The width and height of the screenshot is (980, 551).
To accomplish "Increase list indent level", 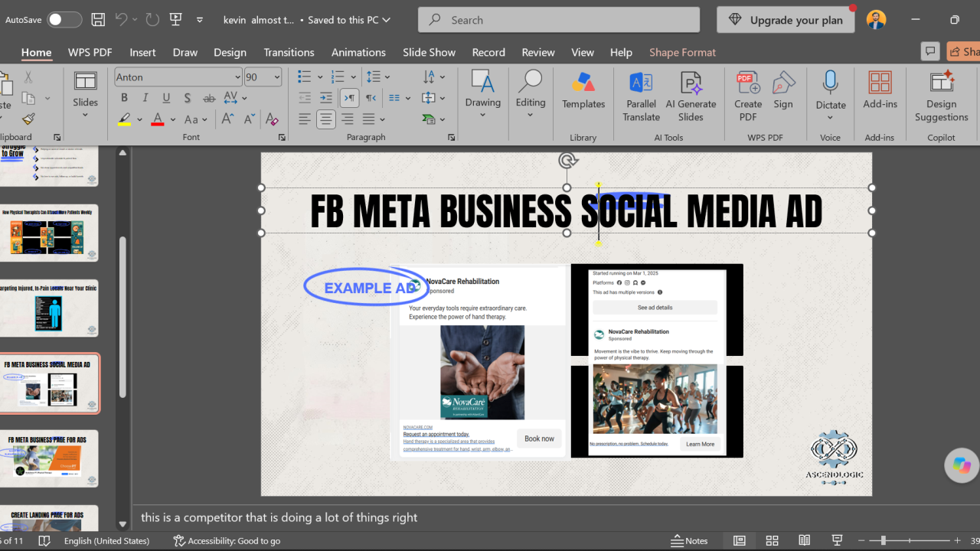I will pyautogui.click(x=326, y=98).
